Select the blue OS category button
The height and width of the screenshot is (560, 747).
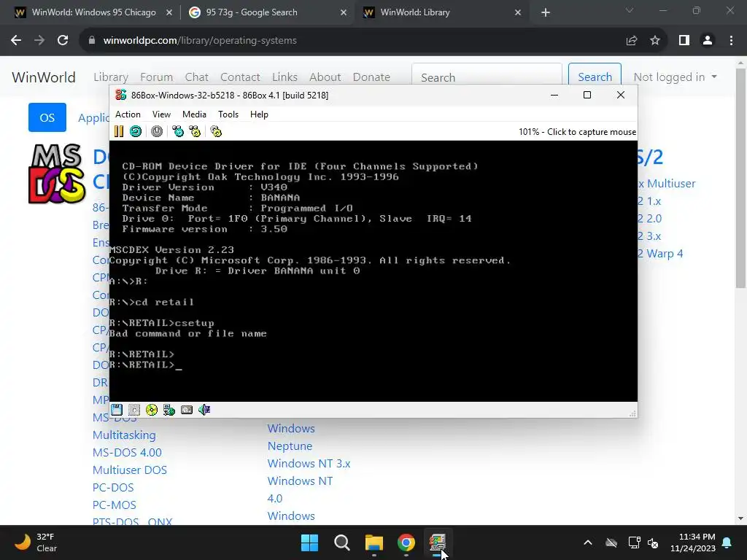(47, 117)
